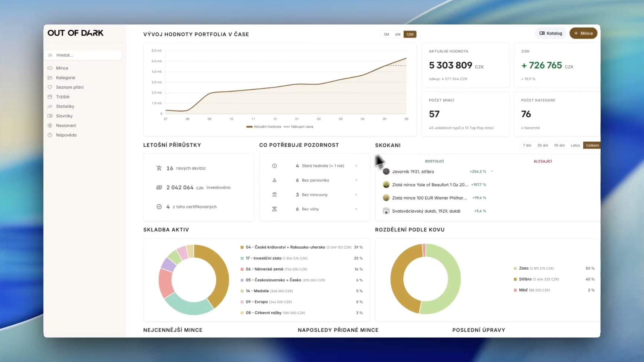Screen dimensions: 644x362
Task: Expand the Bez panovníka row chevron
Action: pyautogui.click(x=356, y=180)
